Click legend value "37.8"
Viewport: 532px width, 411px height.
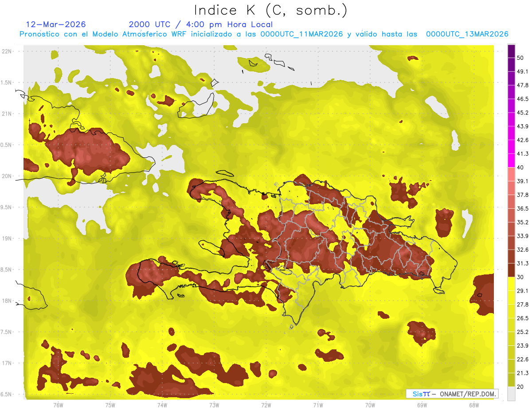tap(522, 195)
